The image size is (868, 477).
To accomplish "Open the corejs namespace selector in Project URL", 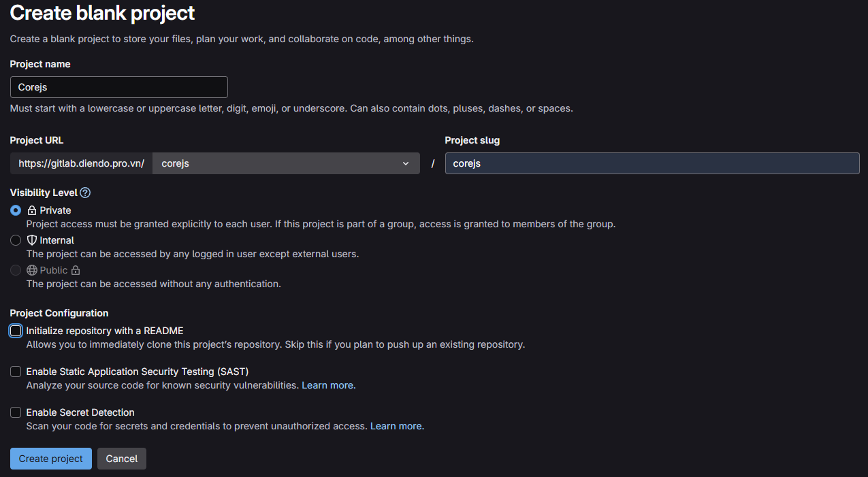I will (x=286, y=163).
